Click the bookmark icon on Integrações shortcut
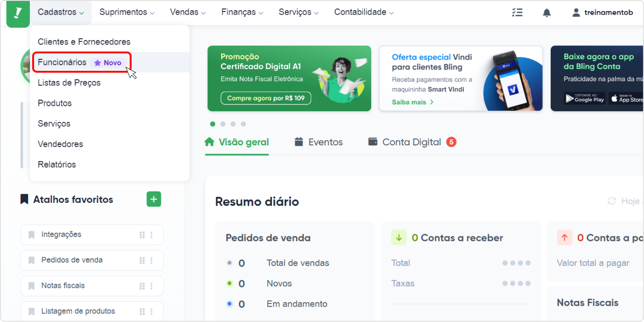This screenshot has height=322, width=644. 32,235
